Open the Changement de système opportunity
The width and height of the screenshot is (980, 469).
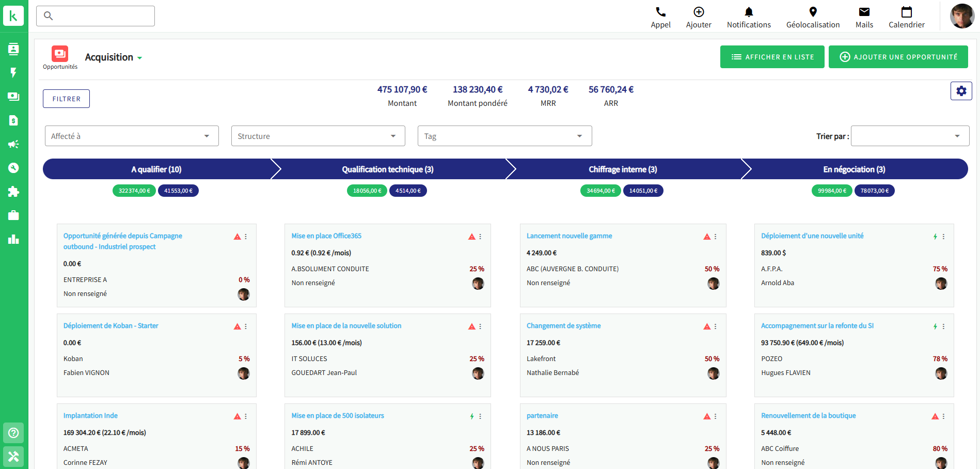click(x=563, y=326)
